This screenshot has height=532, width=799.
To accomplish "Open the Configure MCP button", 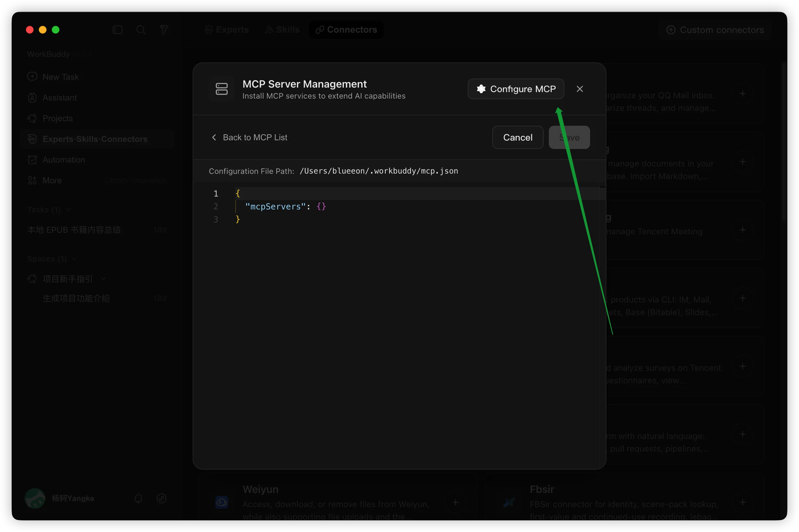I will click(x=515, y=89).
